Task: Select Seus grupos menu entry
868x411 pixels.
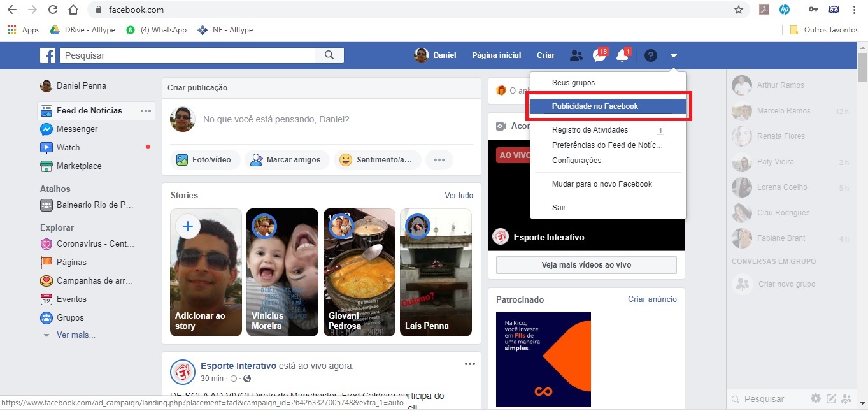Action: [x=573, y=83]
